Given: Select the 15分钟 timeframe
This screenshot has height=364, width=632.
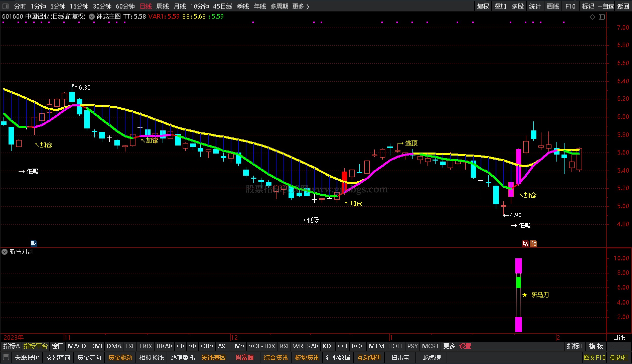Looking at the screenshot, I should click(x=79, y=6).
